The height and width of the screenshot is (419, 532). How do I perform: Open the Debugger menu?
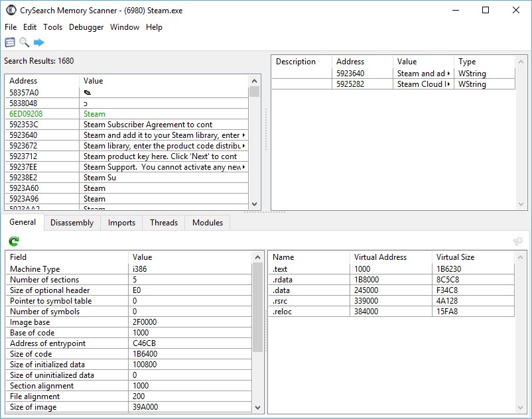[86, 27]
